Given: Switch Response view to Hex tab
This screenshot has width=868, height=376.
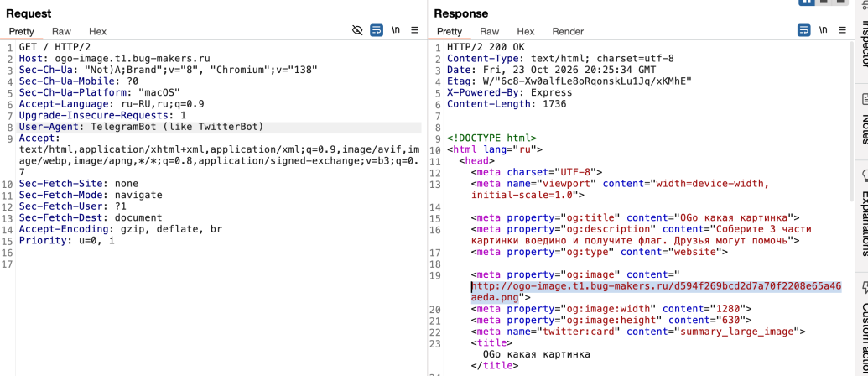Looking at the screenshot, I should pos(525,32).
